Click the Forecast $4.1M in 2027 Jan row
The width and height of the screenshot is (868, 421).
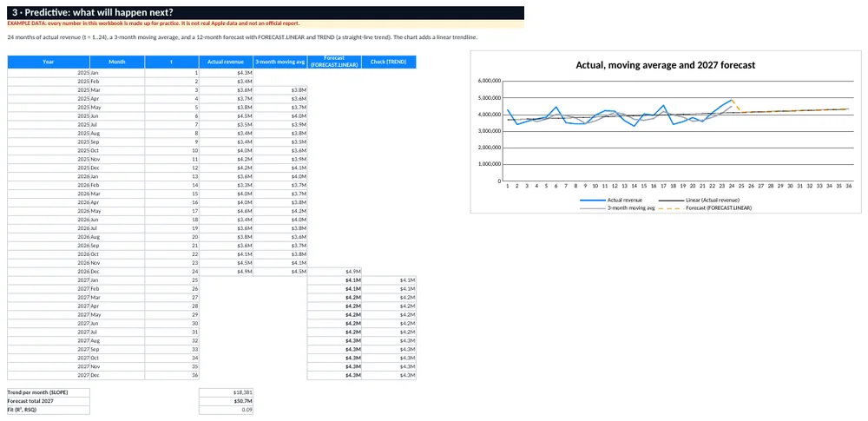(x=334, y=280)
